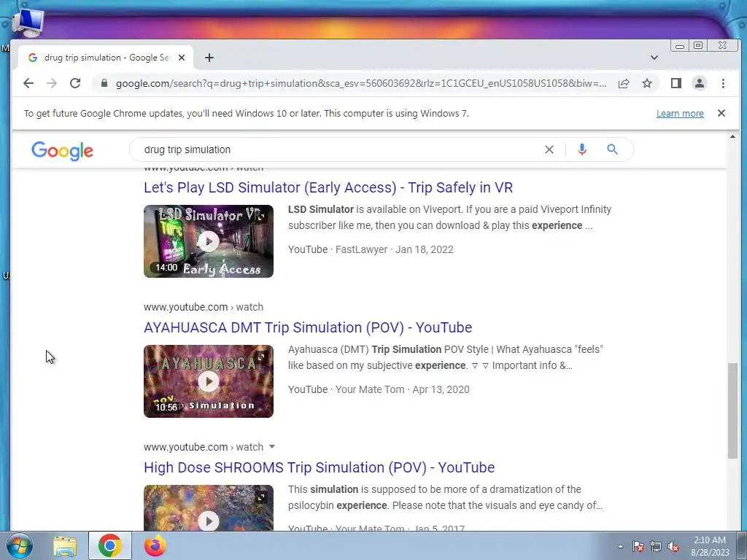Viewport: 747px width, 560px height.
Task: Click 'YouTube · FastLawyer · Jan 18, 2022'
Action: pos(371,249)
